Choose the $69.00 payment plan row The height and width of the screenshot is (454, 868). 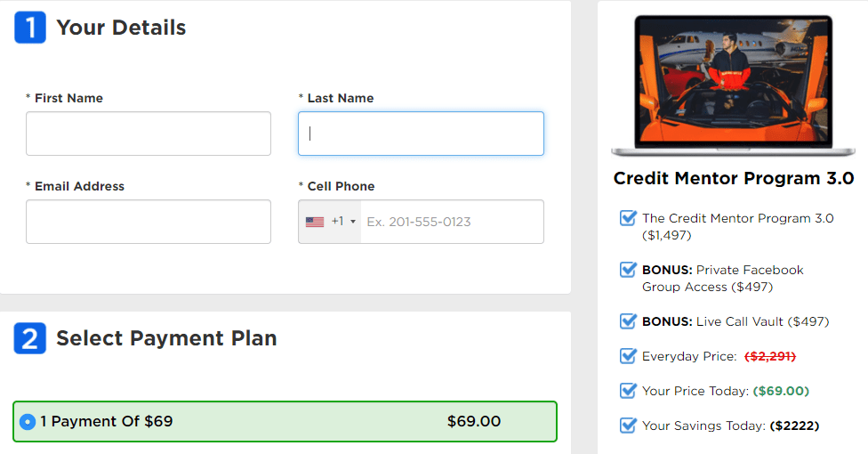click(x=285, y=421)
